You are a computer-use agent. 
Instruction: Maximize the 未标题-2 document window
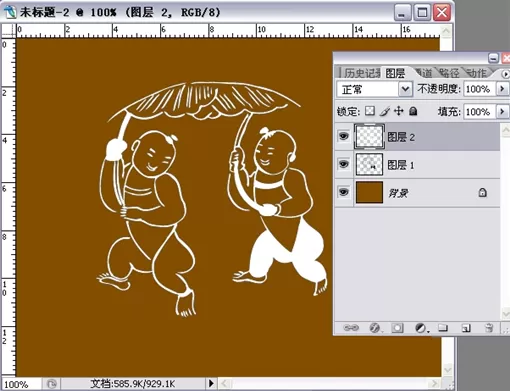click(422, 13)
